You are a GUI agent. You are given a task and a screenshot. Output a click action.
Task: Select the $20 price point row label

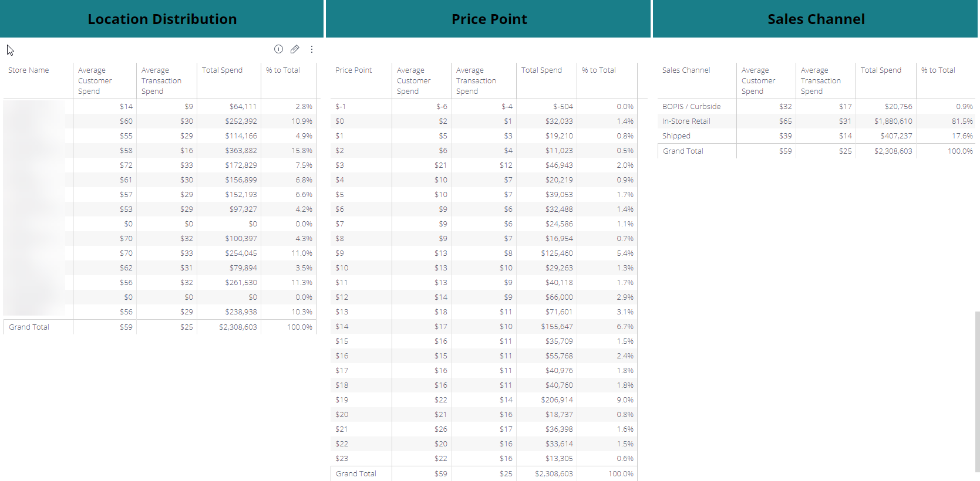342,415
